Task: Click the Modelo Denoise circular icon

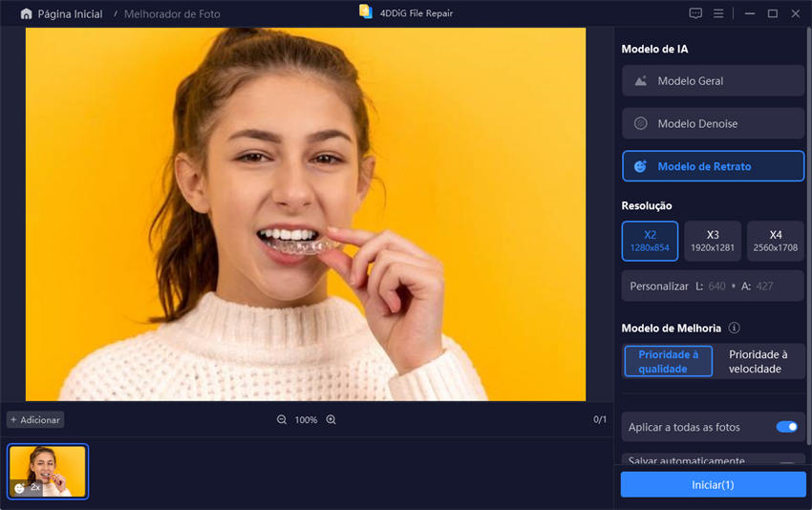Action: coord(641,123)
